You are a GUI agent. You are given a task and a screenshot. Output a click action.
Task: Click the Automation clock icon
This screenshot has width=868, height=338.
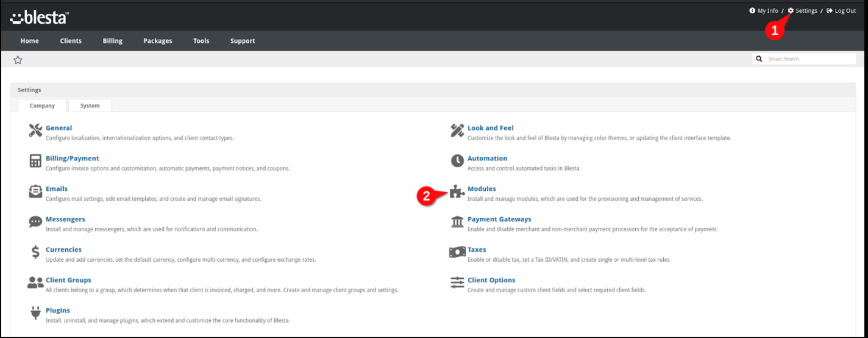click(457, 160)
